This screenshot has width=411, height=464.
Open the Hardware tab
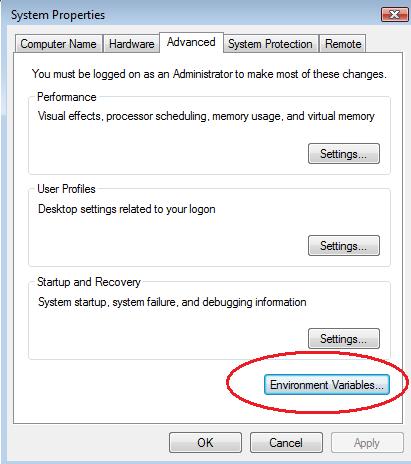pos(131,44)
